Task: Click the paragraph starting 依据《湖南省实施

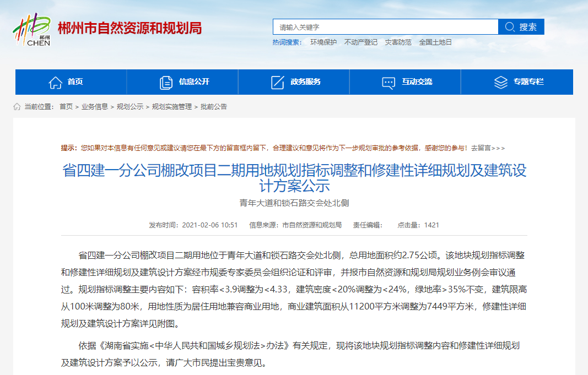Action: (x=294, y=354)
